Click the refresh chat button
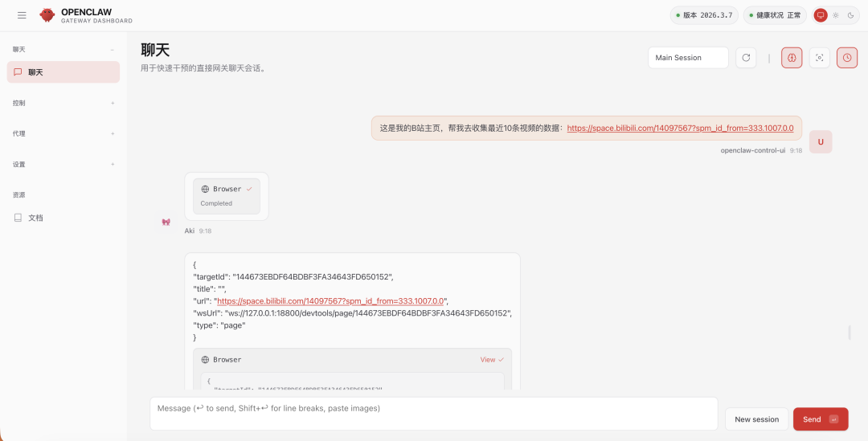Viewport: 868px width, 441px height. coord(746,58)
